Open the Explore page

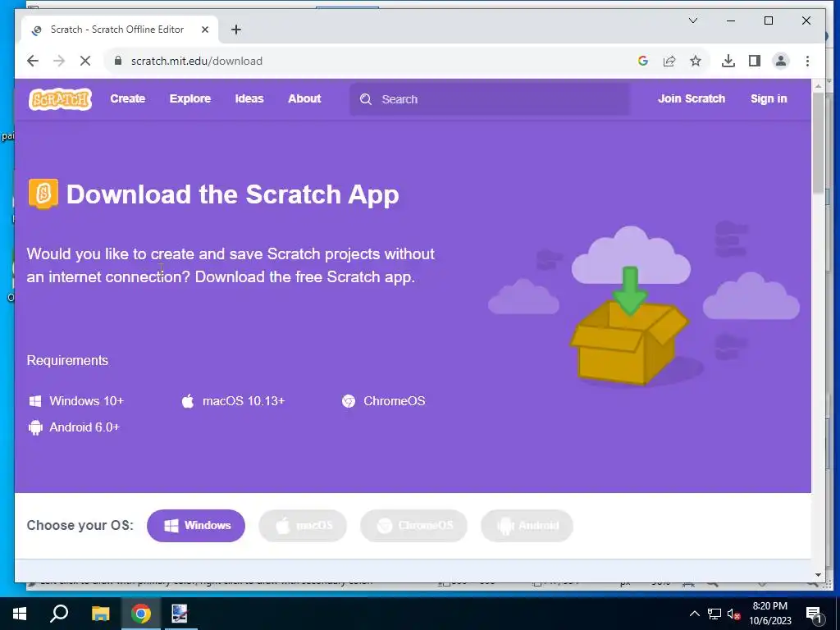pyautogui.click(x=190, y=98)
